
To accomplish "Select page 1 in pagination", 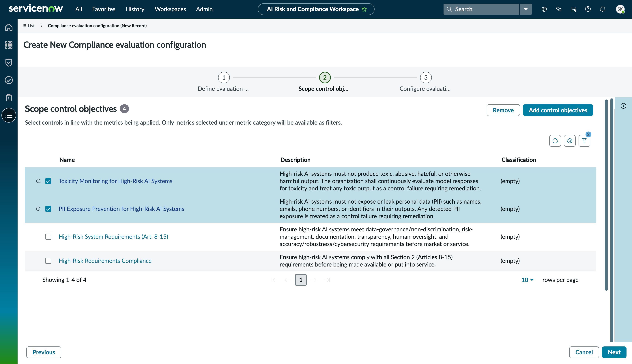I will (301, 280).
